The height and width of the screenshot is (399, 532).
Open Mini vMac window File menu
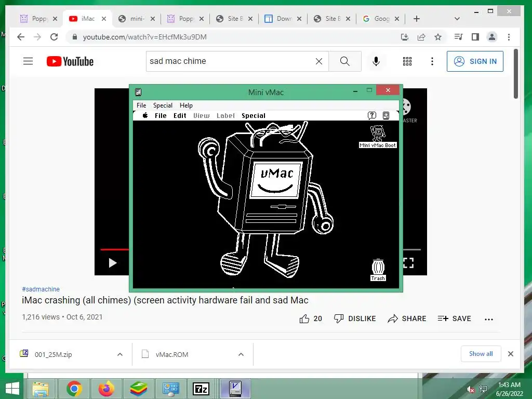tap(141, 105)
